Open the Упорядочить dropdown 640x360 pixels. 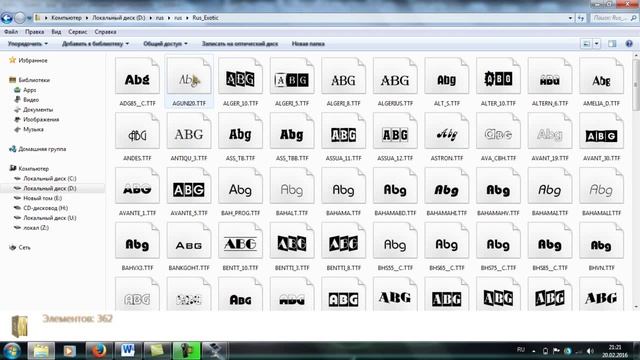coord(28,44)
